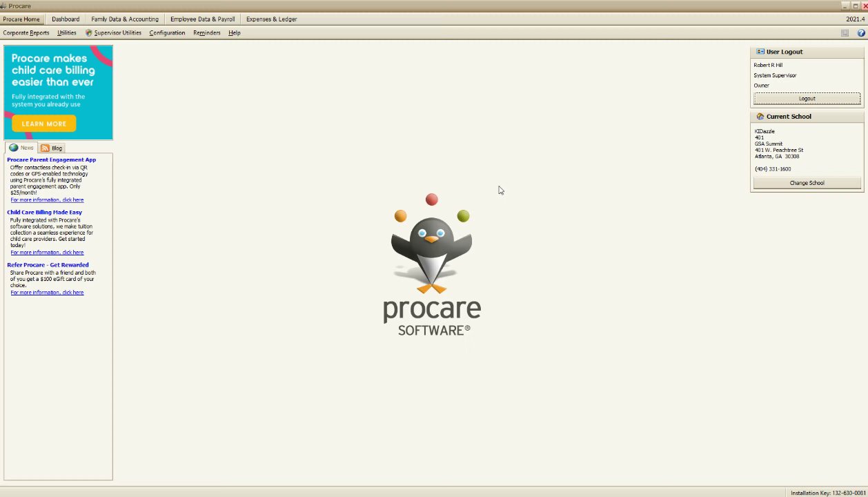Click the Procare icon in title bar
868x497 pixels.
(x=3, y=6)
